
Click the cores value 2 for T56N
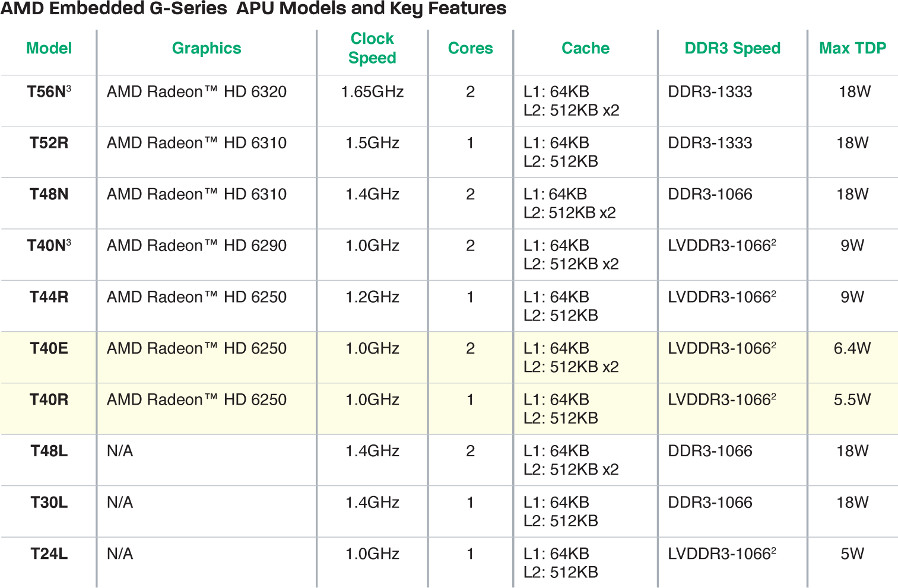[470, 91]
